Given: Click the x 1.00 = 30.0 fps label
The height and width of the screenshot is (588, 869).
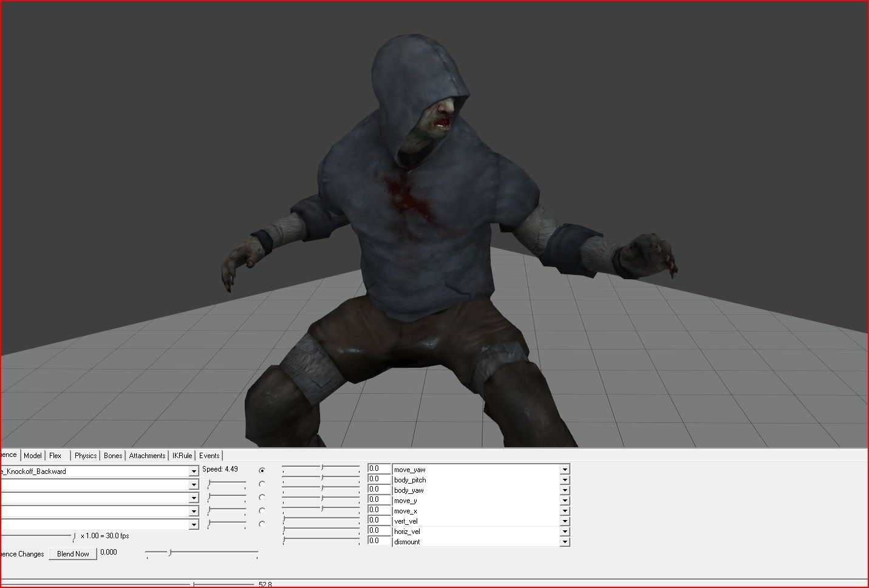Looking at the screenshot, I should click(x=104, y=536).
